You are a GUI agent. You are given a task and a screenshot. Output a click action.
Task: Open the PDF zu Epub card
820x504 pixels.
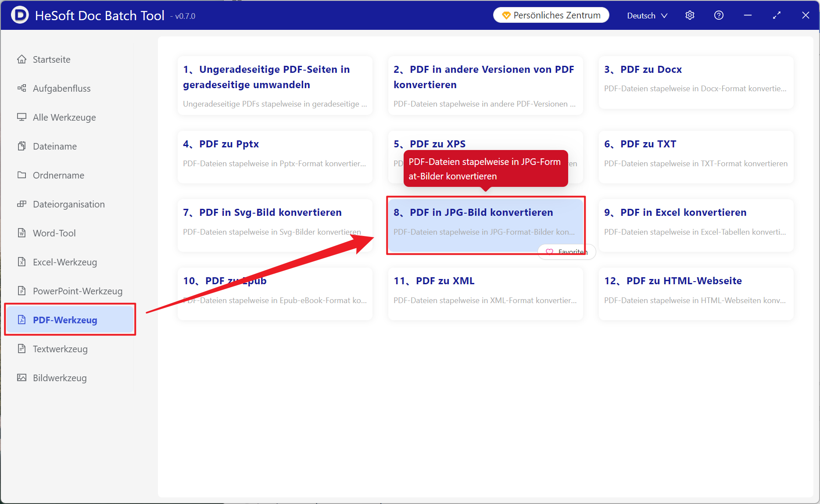(275, 294)
